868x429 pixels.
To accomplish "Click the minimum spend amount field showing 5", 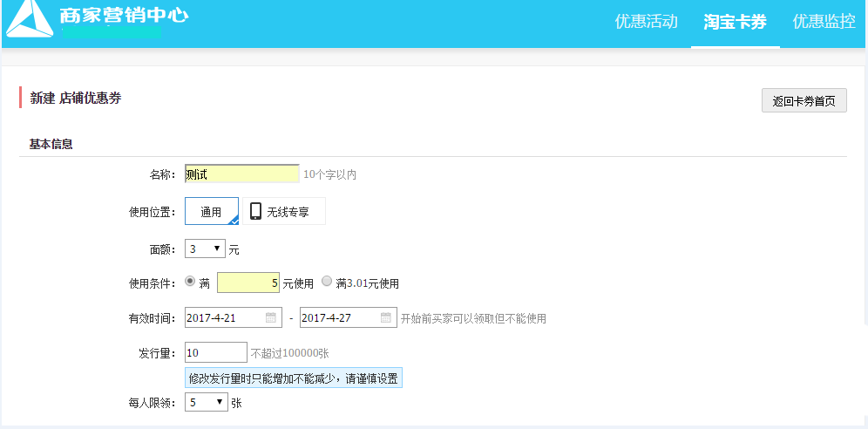I will pos(248,283).
